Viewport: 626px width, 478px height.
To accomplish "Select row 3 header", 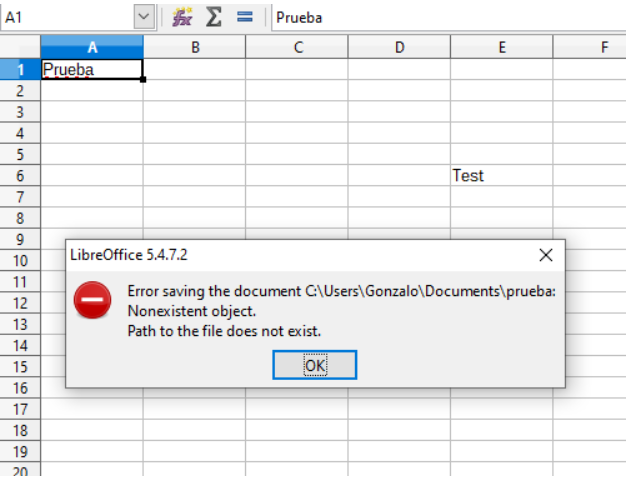I will click(20, 112).
